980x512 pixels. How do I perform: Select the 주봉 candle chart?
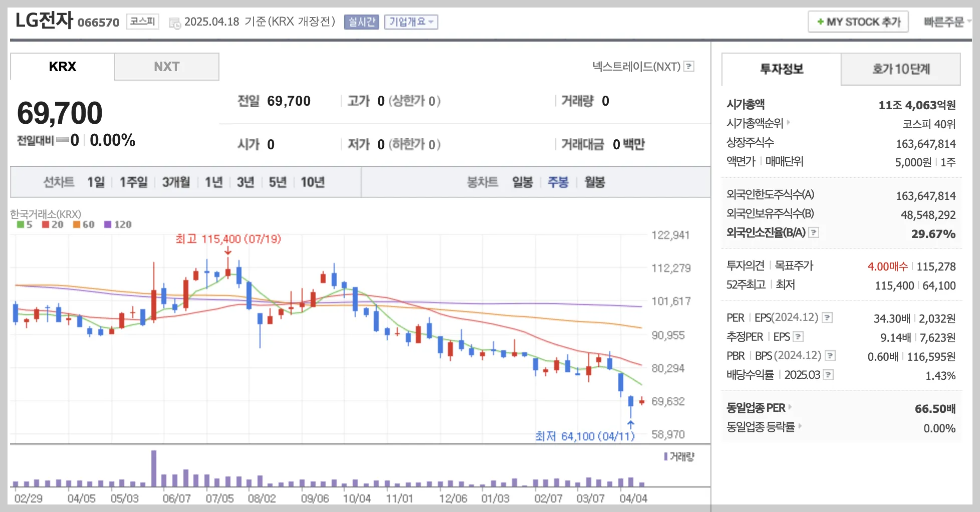coord(558,182)
